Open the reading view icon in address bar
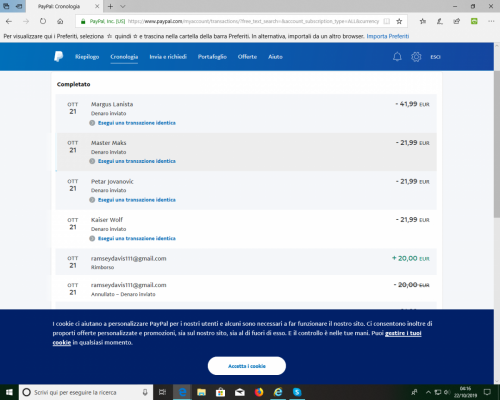This screenshot has height=400, width=500. click(x=387, y=21)
